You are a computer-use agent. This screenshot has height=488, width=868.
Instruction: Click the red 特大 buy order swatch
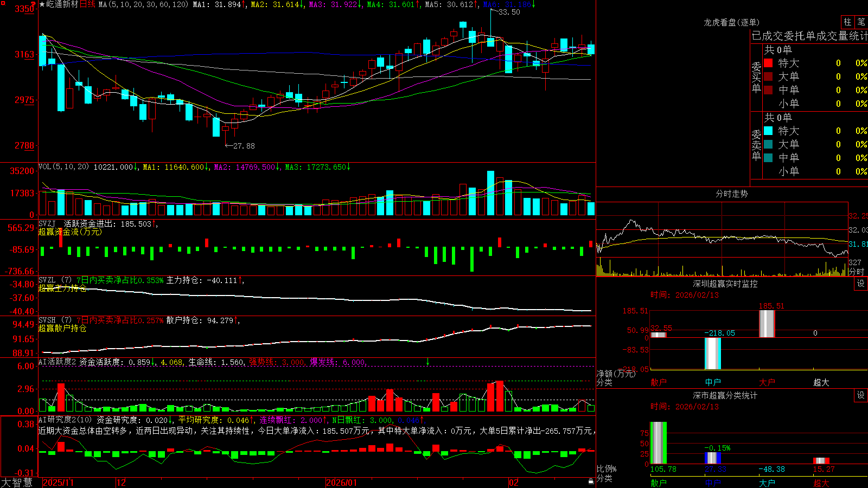pos(768,63)
